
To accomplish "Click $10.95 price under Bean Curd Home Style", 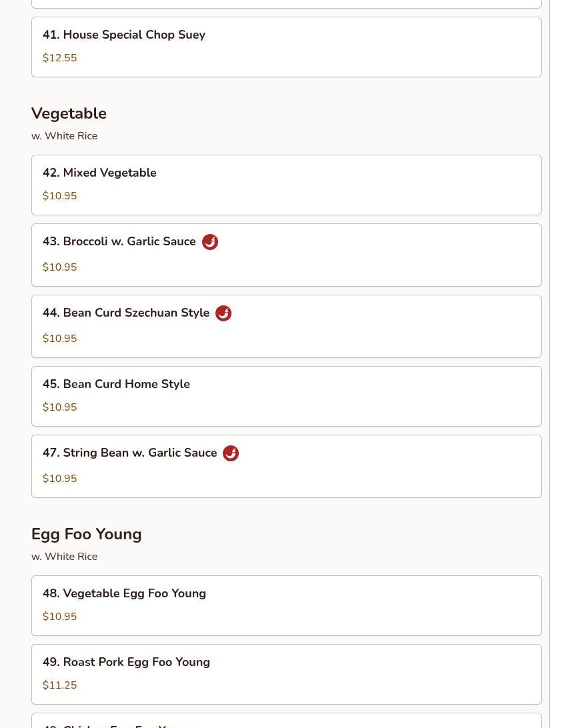I will (x=59, y=407).
